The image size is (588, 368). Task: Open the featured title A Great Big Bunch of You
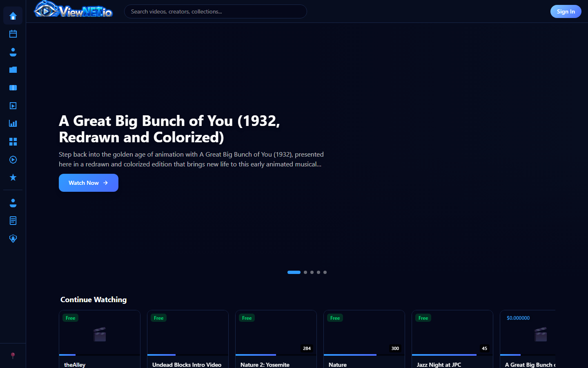pos(169,129)
